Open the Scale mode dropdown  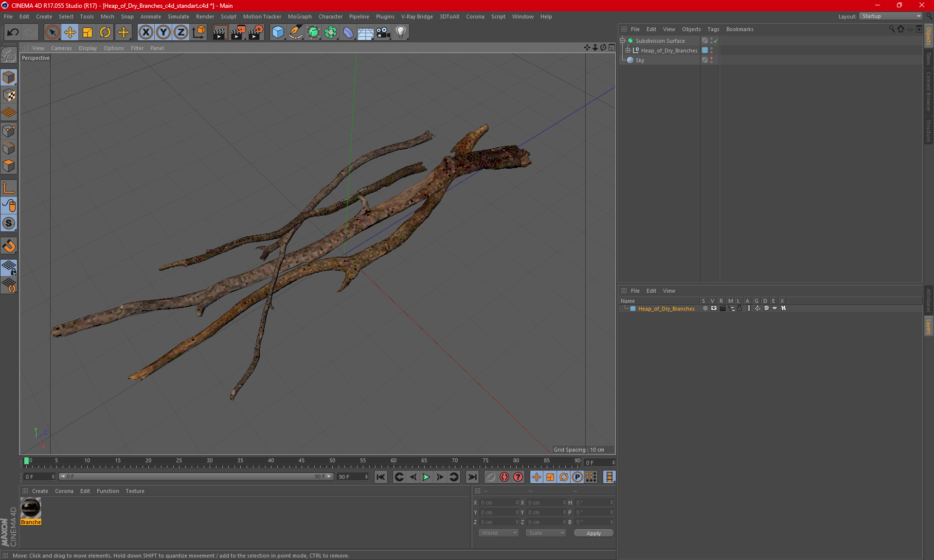point(546,533)
